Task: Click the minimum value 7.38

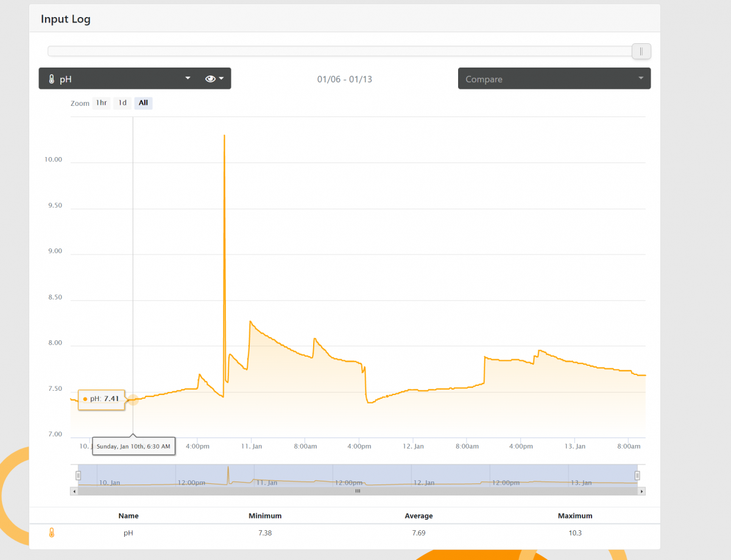Action: [265, 533]
